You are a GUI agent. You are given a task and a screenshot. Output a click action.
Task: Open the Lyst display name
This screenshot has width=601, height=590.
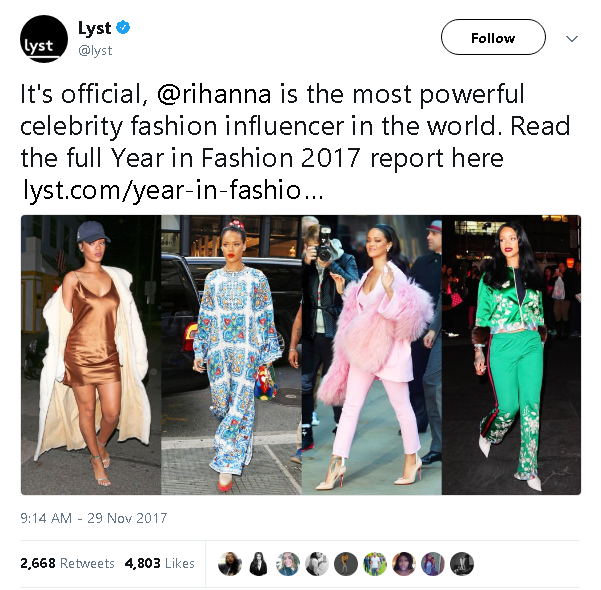pyautogui.click(x=94, y=28)
